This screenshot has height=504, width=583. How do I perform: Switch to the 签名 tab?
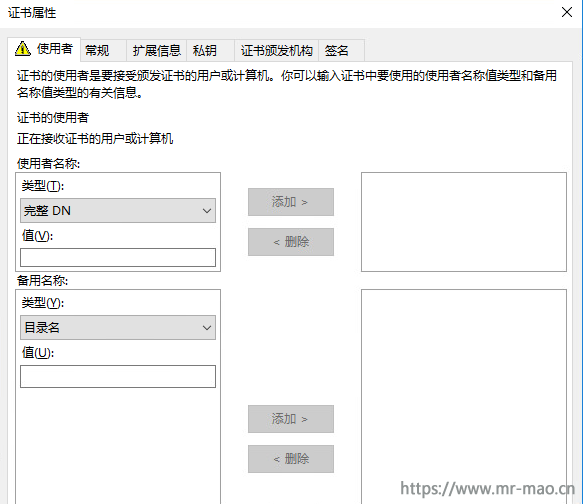pos(341,50)
